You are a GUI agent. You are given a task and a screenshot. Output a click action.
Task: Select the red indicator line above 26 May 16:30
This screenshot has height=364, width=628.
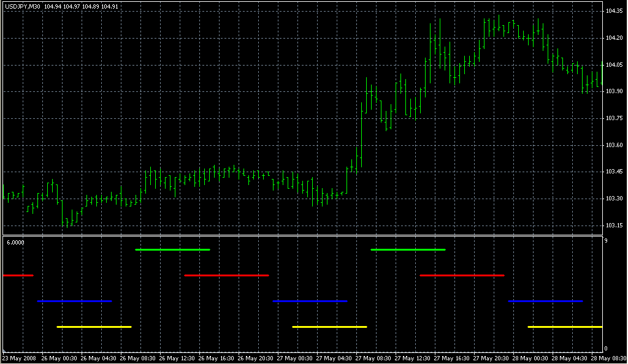227,275
